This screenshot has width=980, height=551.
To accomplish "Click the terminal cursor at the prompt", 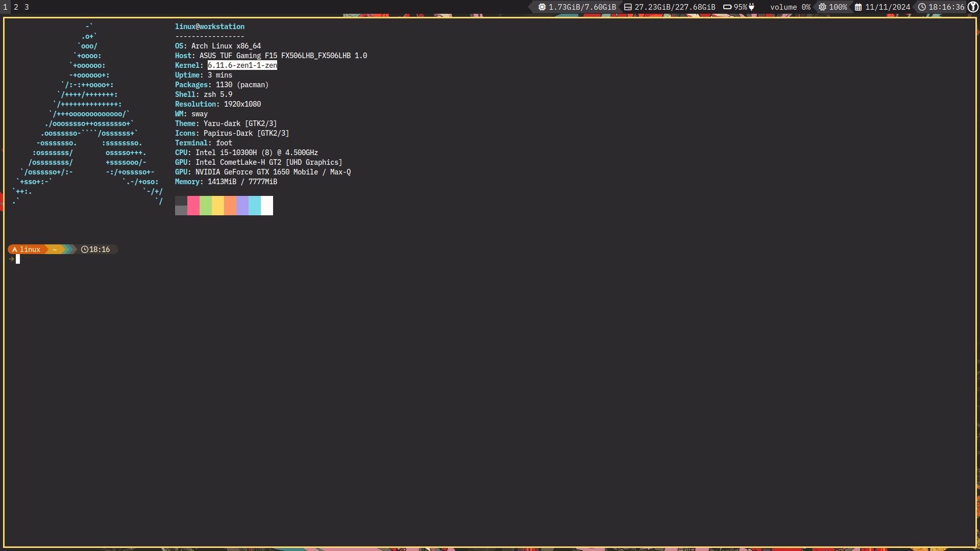I will (x=18, y=259).
